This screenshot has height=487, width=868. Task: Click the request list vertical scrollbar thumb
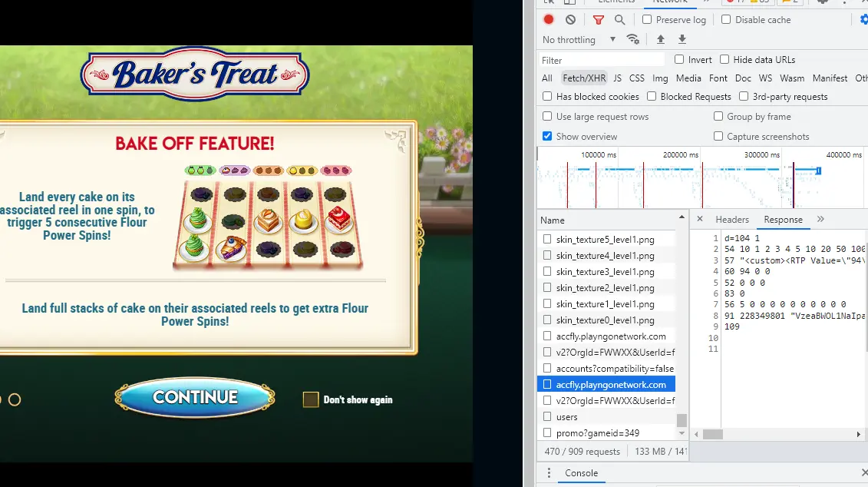pyautogui.click(x=682, y=420)
